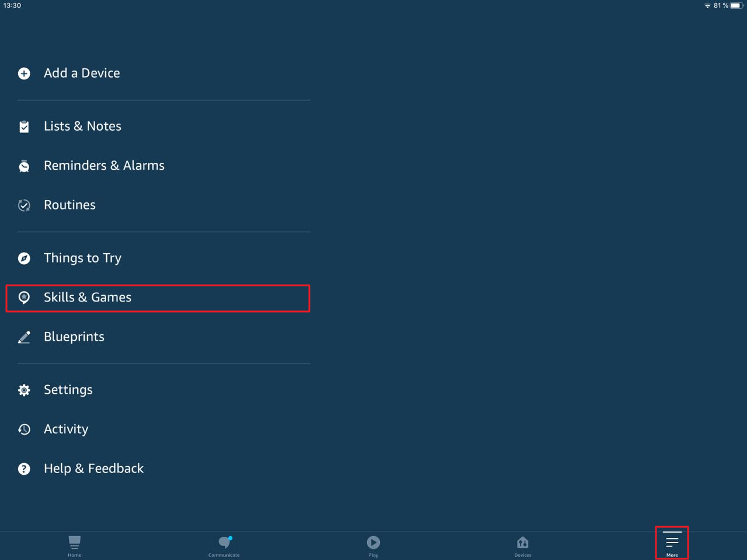This screenshot has width=747, height=560.
Task: Tap the Help & Feedback question icon
Action: click(24, 469)
